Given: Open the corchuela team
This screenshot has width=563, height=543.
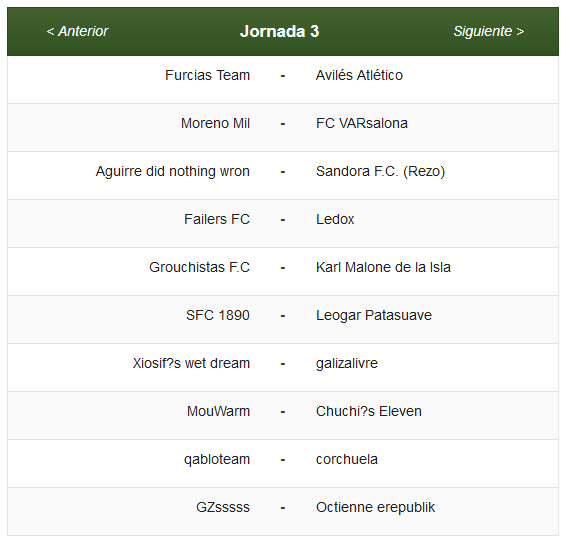Looking at the screenshot, I should (347, 459).
